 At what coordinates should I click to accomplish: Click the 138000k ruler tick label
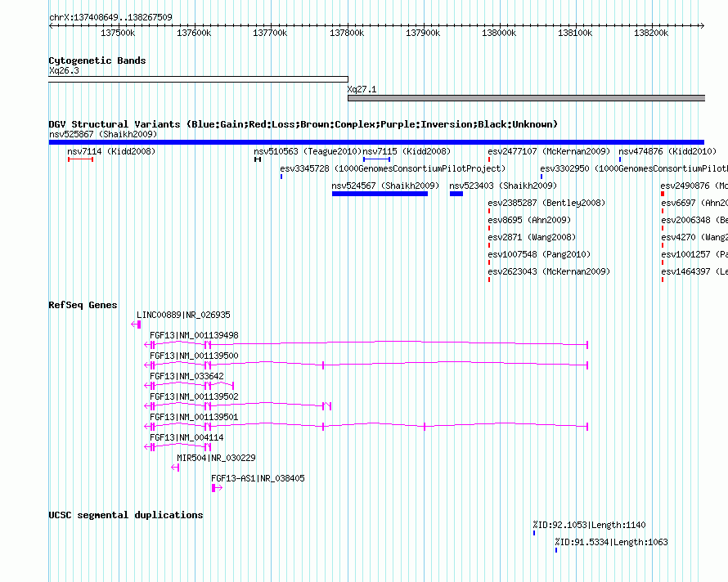point(499,33)
